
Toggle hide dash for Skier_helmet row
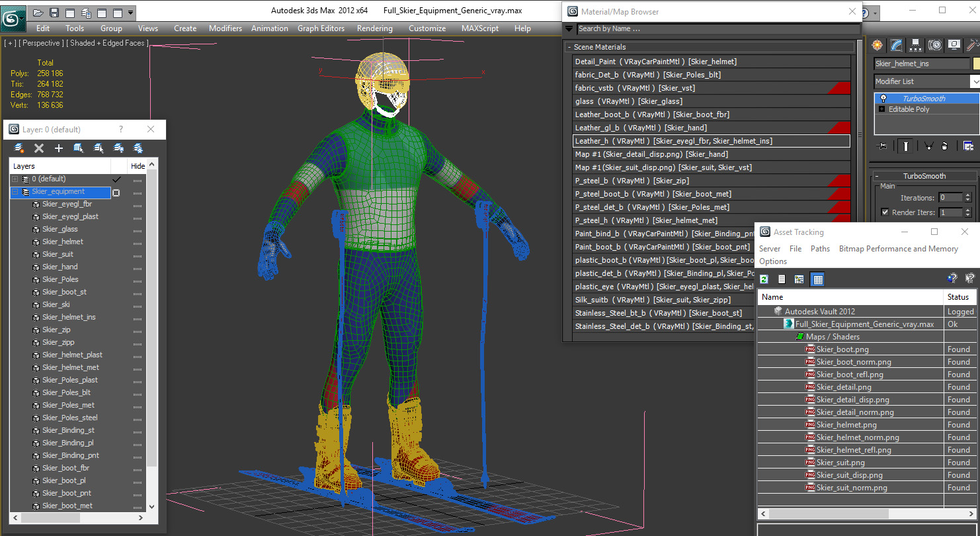[138, 243]
